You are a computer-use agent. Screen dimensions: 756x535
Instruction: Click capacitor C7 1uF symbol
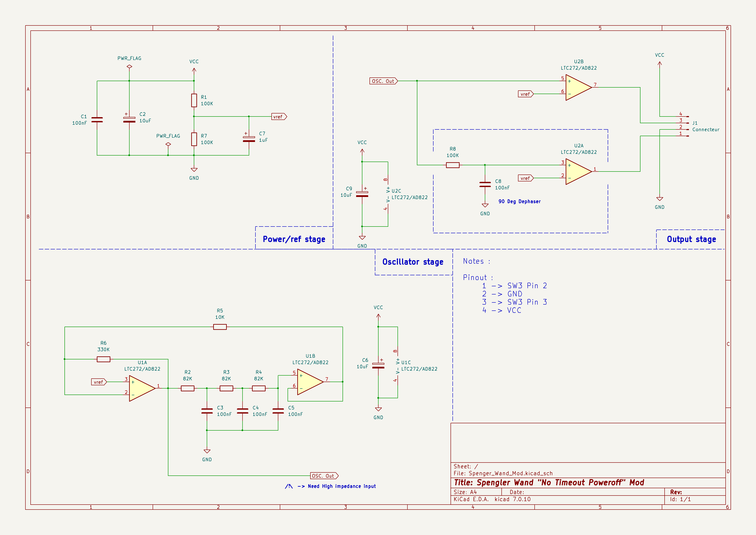point(249,139)
